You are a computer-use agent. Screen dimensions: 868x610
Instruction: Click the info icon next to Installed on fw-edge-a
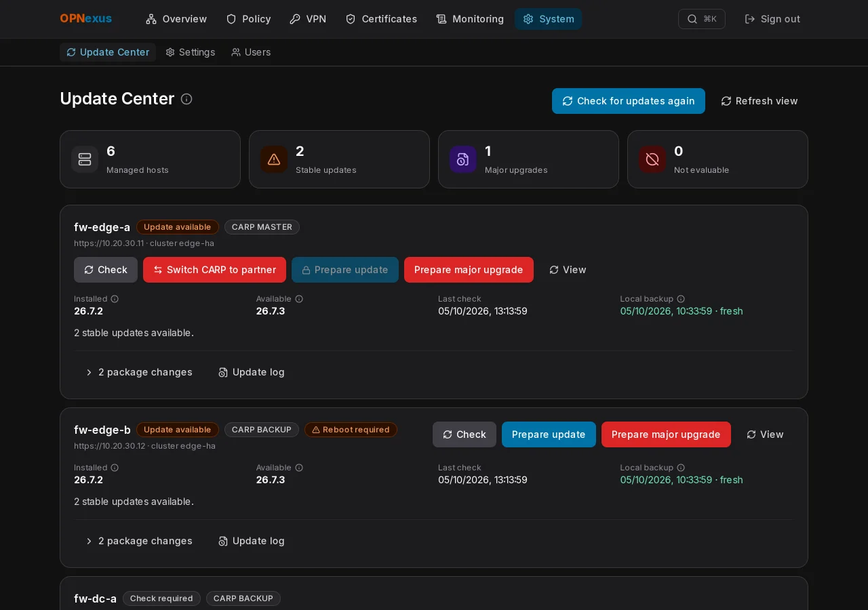tap(115, 299)
